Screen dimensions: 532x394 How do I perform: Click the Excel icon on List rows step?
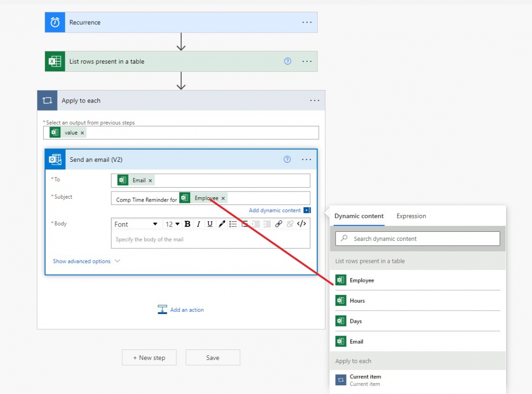[x=55, y=61]
